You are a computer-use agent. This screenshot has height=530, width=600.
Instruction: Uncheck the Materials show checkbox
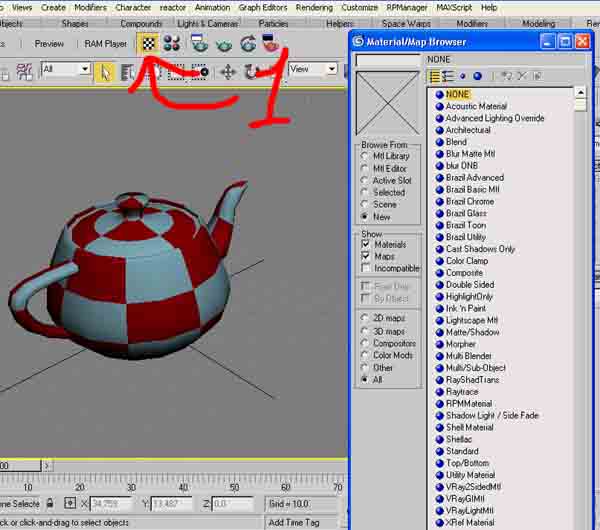pos(365,244)
